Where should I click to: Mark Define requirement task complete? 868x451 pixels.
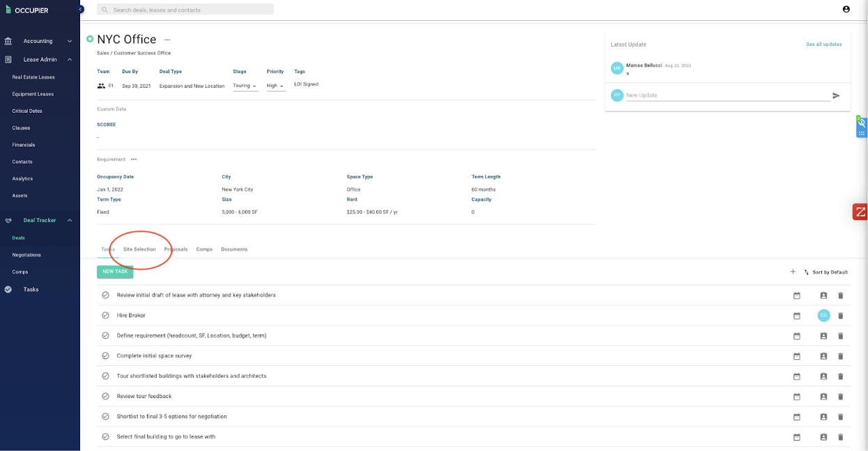(106, 335)
